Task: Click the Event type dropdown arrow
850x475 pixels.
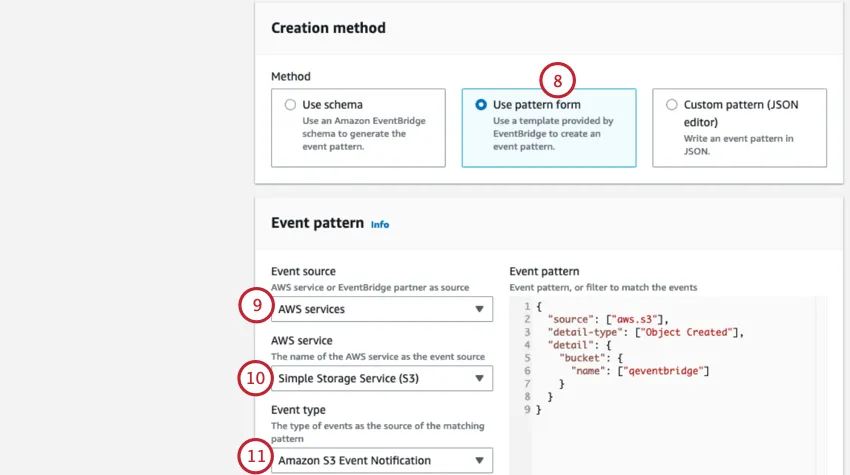Action: pyautogui.click(x=480, y=461)
